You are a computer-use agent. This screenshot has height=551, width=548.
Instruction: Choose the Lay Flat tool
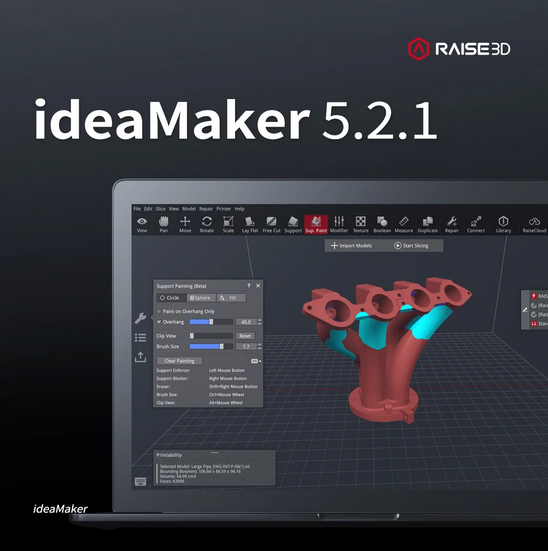click(x=250, y=224)
